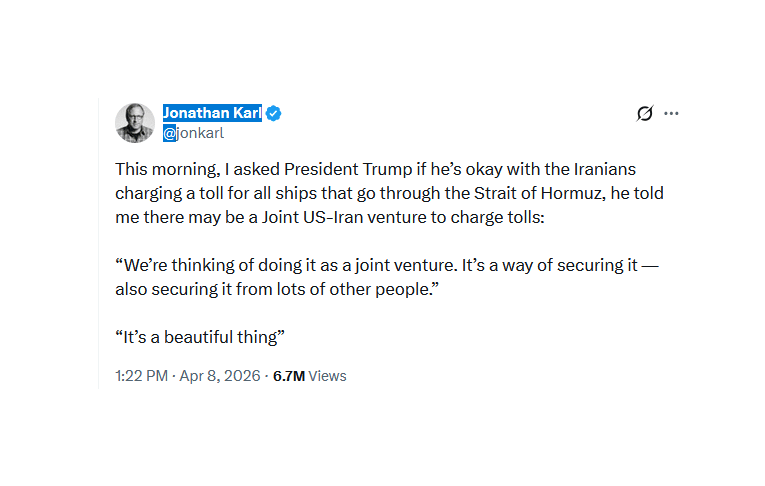Click the 6.7M view count number
This screenshot has height=486, width=765.
[x=288, y=377]
